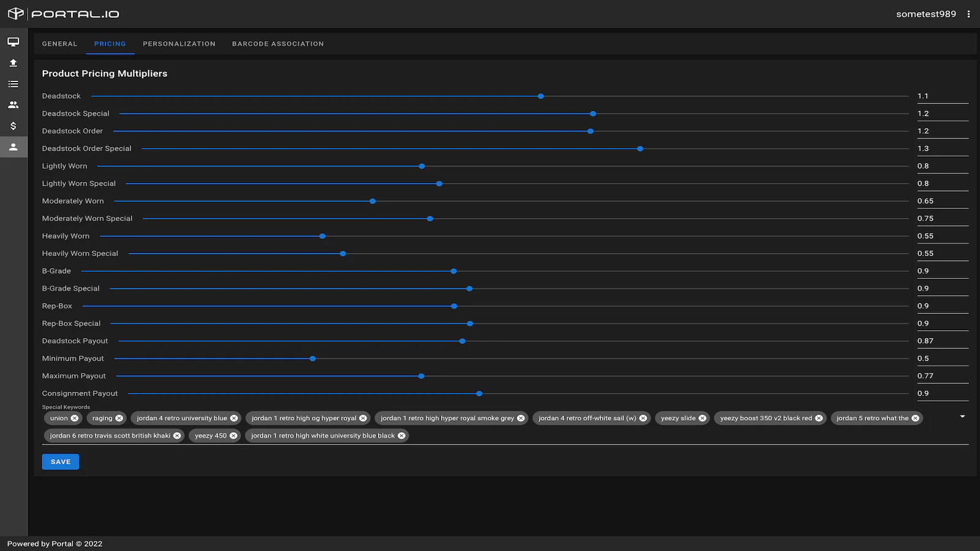Remove 'jordan 5 retro what the' chip
The image size is (980, 551).
916,418
